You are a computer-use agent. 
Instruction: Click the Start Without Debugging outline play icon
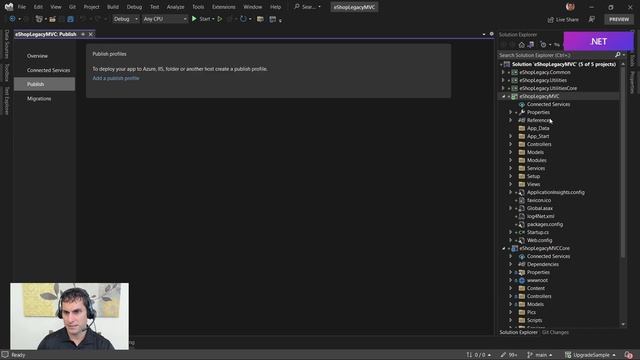[x=220, y=19]
